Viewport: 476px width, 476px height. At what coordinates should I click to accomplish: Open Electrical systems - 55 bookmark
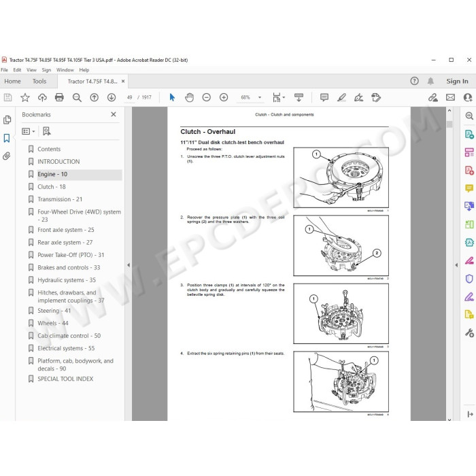pos(66,348)
